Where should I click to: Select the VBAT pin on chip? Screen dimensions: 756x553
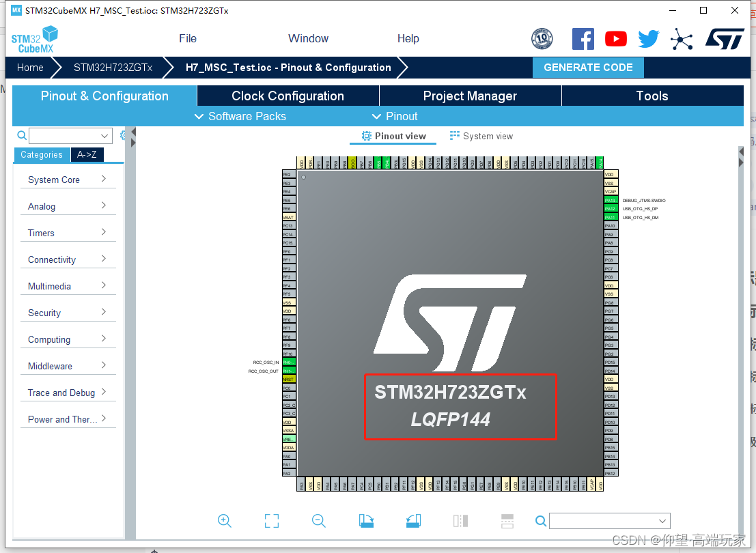[288, 217]
